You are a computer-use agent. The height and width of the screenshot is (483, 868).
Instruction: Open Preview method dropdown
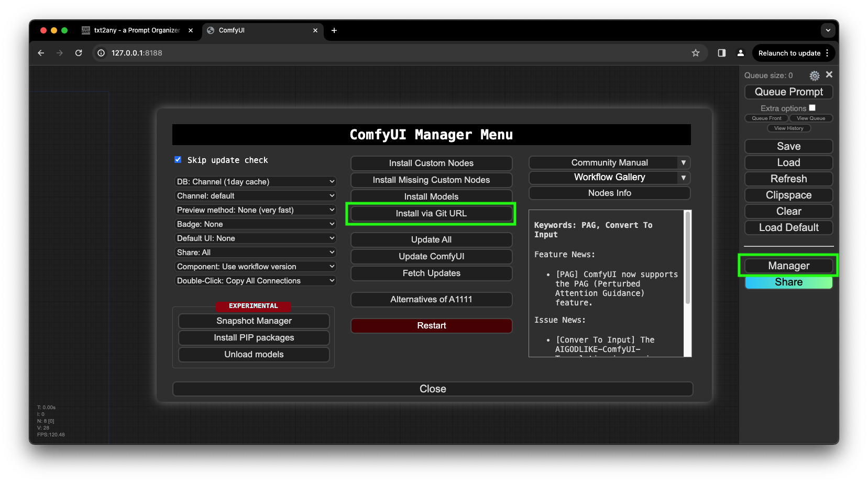[255, 210]
